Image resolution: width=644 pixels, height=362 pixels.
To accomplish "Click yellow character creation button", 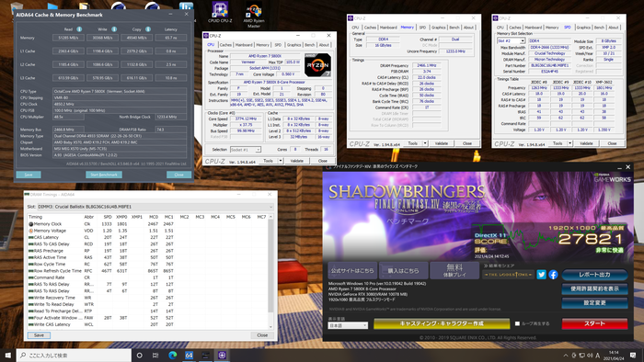I will pyautogui.click(x=442, y=324).
